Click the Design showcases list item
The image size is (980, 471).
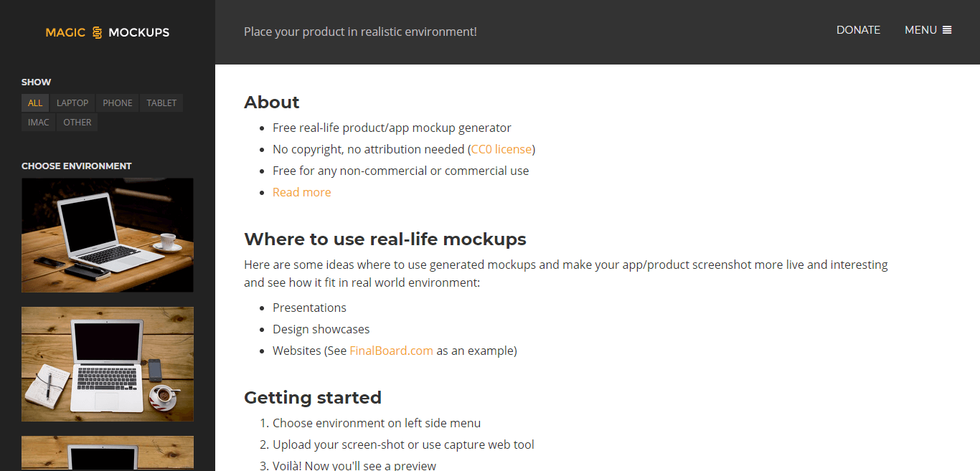(321, 329)
